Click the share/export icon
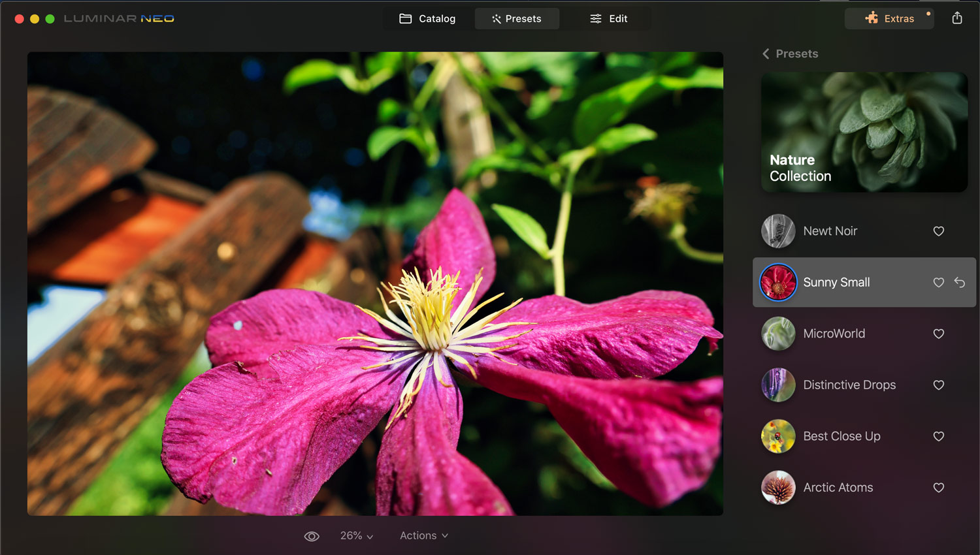The image size is (980, 555). coord(957,18)
